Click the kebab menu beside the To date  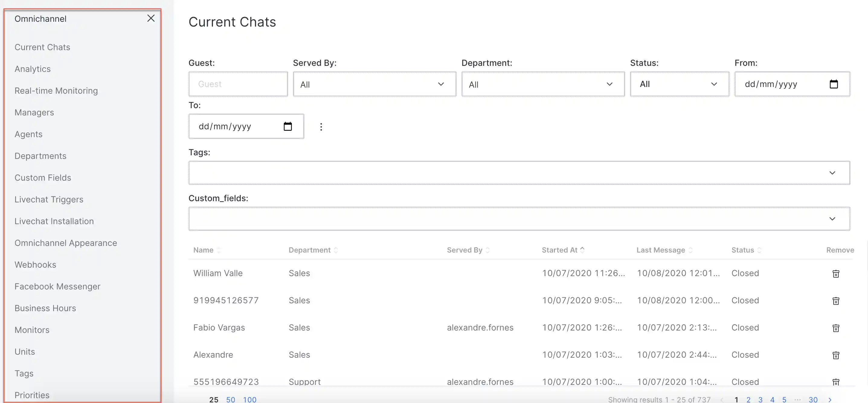321,126
